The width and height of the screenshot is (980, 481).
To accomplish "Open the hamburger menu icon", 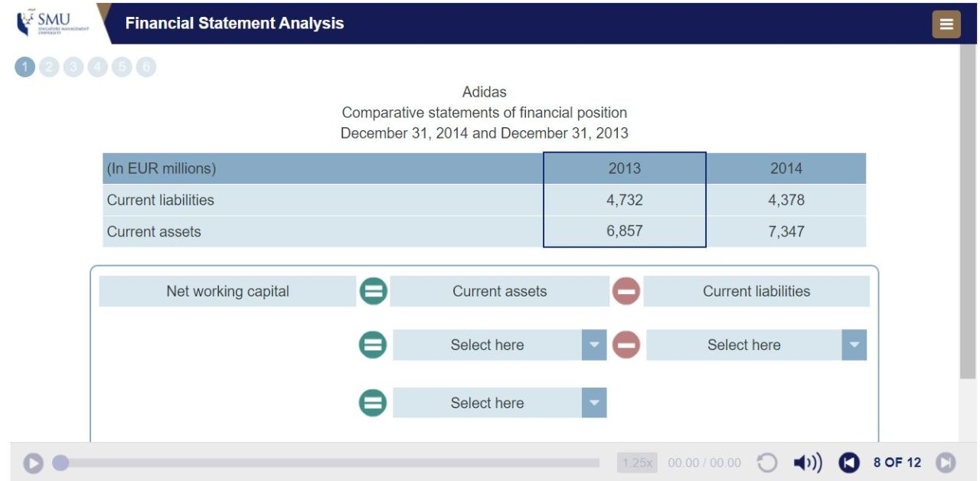I will pos(946,25).
